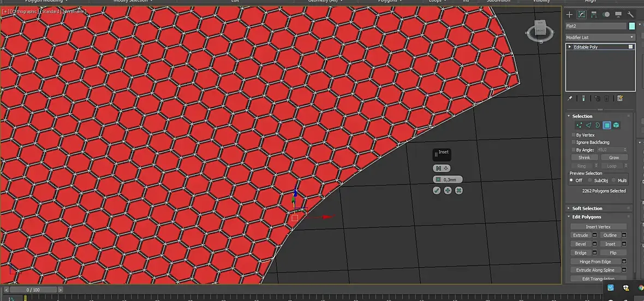
Task: Click the Outline button
Action: (x=610, y=235)
